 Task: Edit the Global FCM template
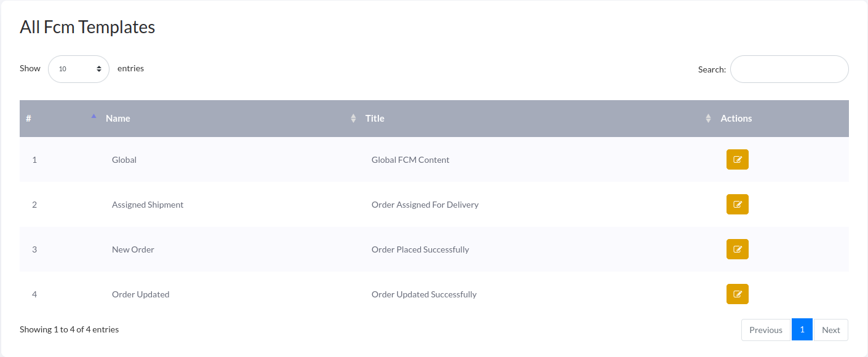click(x=737, y=160)
